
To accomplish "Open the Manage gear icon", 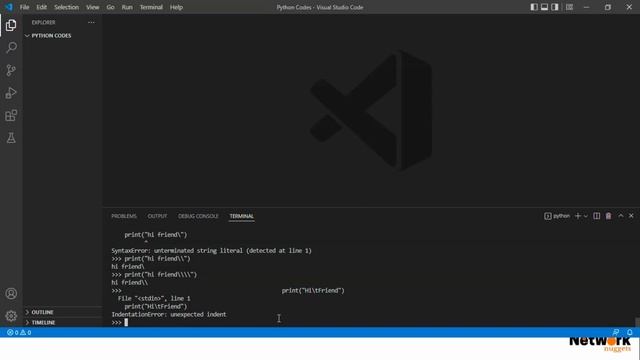I will tap(11, 316).
